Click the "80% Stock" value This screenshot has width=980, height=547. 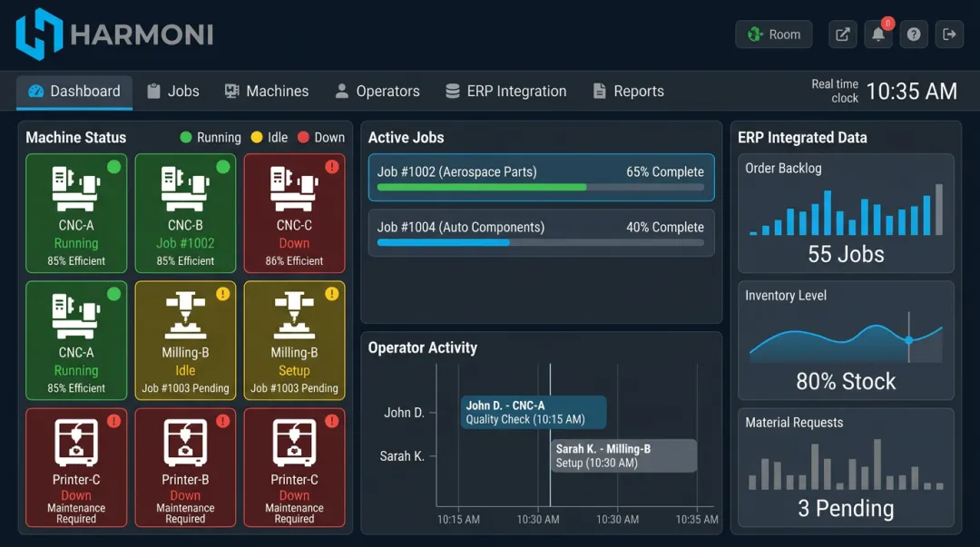tap(846, 381)
